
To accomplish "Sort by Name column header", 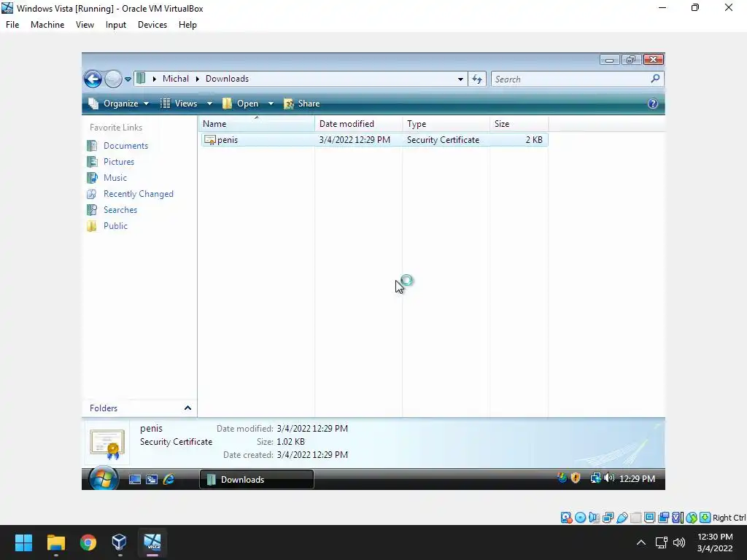I will coord(256,124).
